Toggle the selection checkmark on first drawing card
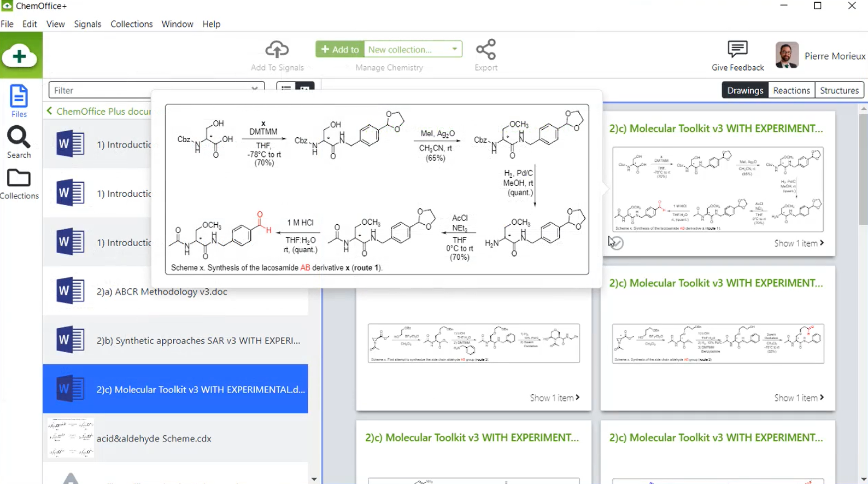This screenshot has width=868, height=484. click(x=617, y=243)
